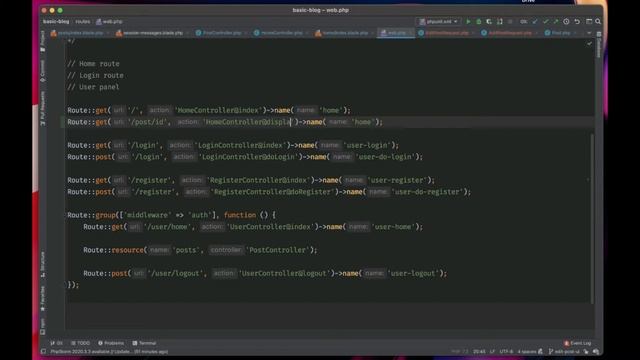
Task: Switch to home/index.blade.php tab
Action: [342, 33]
